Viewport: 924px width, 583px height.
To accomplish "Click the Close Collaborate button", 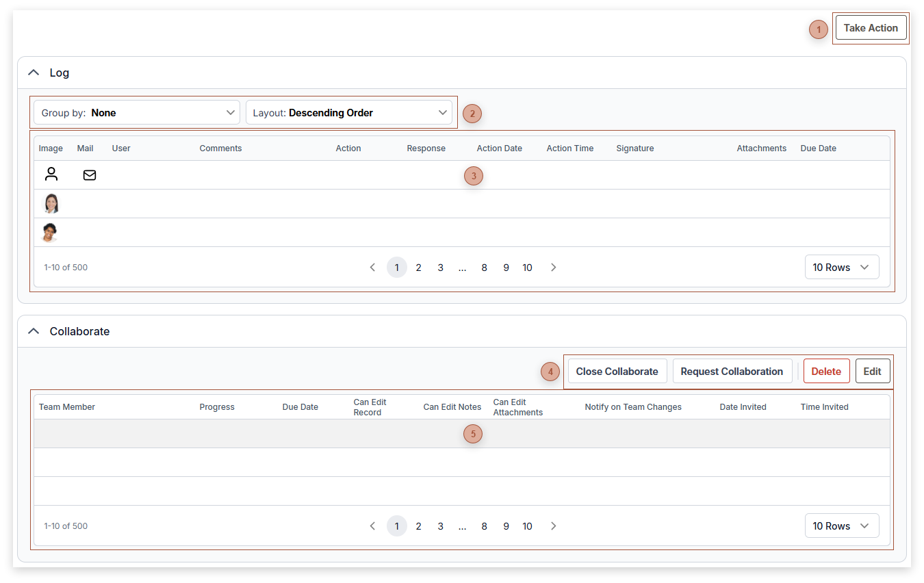I will [x=617, y=372].
